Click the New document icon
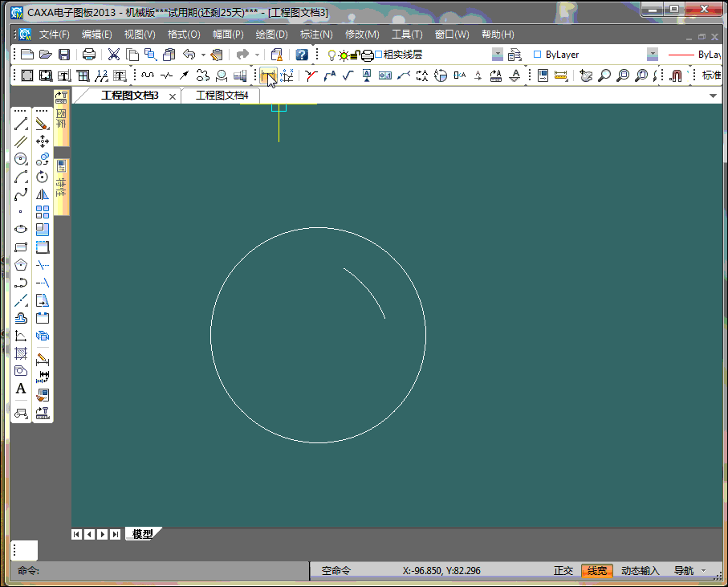728x587 pixels. (27, 55)
